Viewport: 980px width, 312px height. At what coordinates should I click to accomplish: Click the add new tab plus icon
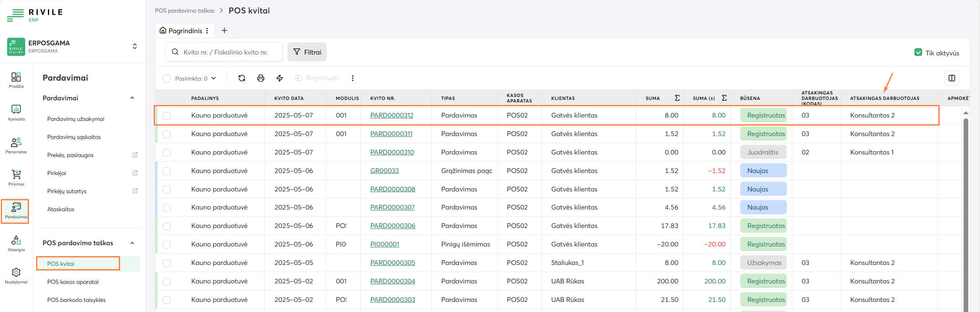tap(224, 31)
